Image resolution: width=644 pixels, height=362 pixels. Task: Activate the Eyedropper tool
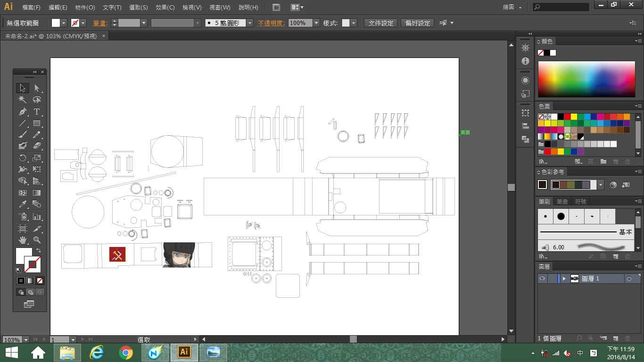click(23, 205)
